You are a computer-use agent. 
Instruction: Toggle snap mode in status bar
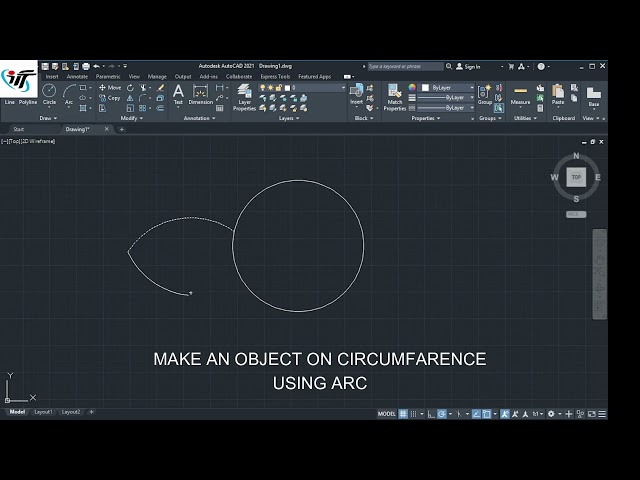(x=413, y=414)
